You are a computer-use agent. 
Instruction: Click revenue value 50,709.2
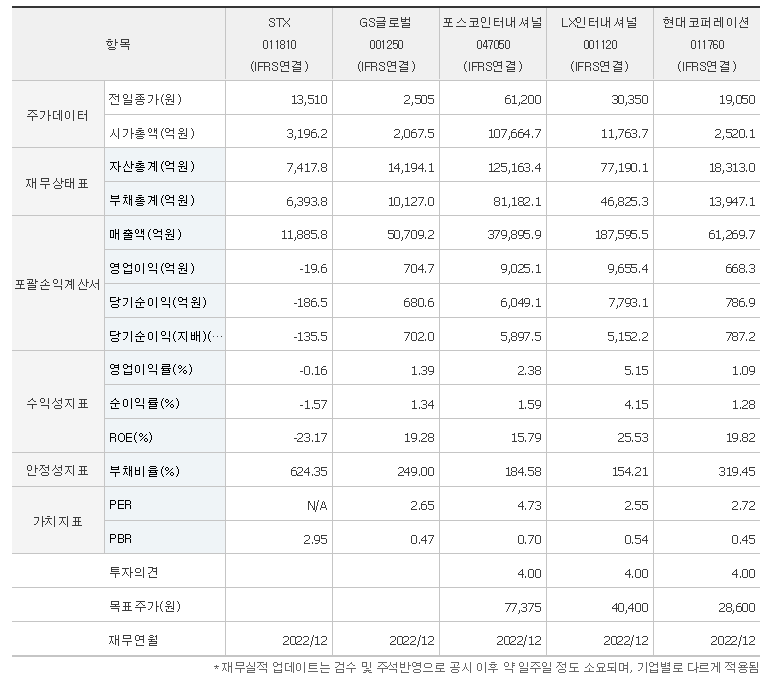(x=411, y=235)
